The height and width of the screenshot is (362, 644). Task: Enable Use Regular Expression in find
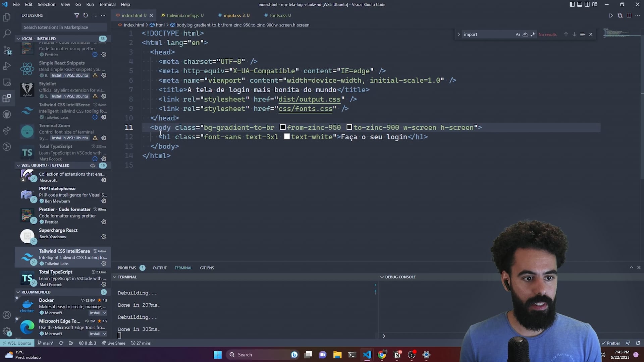click(533, 34)
